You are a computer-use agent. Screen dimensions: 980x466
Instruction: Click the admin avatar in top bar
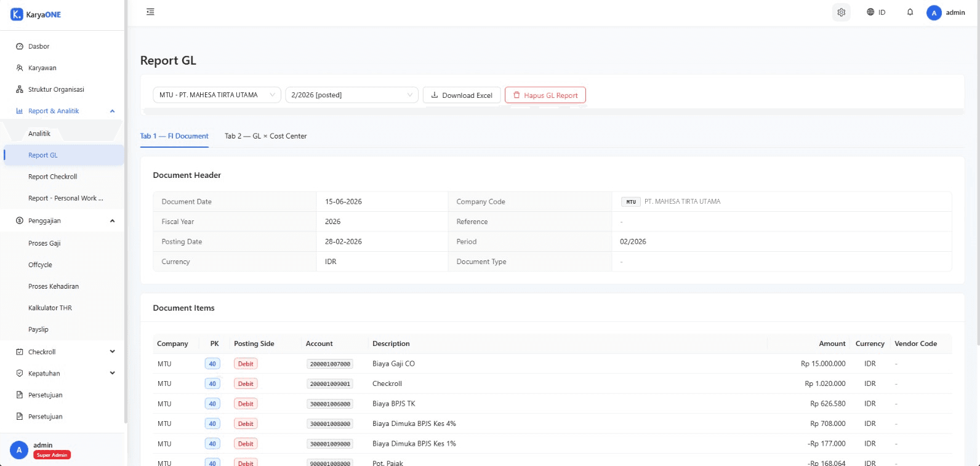934,13
